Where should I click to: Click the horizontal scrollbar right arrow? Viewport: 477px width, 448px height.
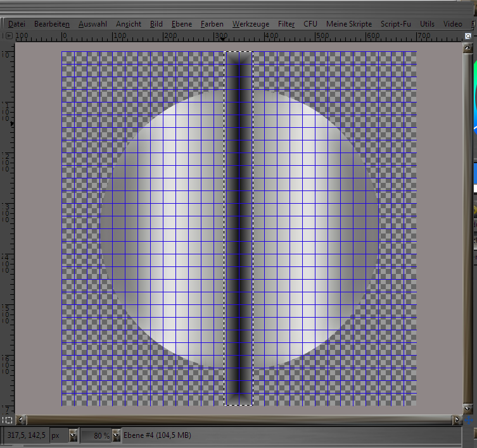click(457, 420)
